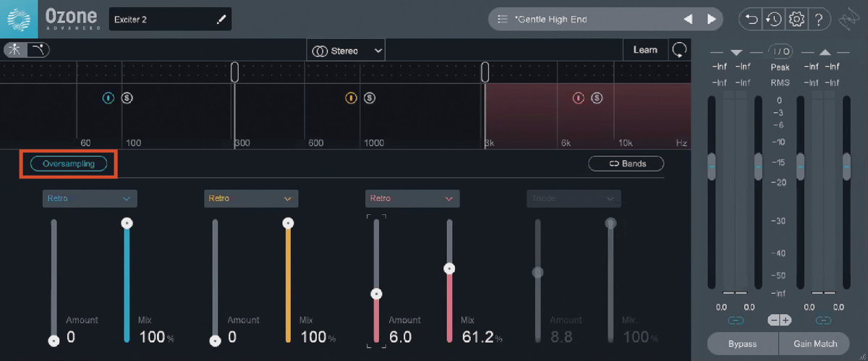The height and width of the screenshot is (361, 868).
Task: Click the crossover handle near 3k
Action: click(x=485, y=72)
